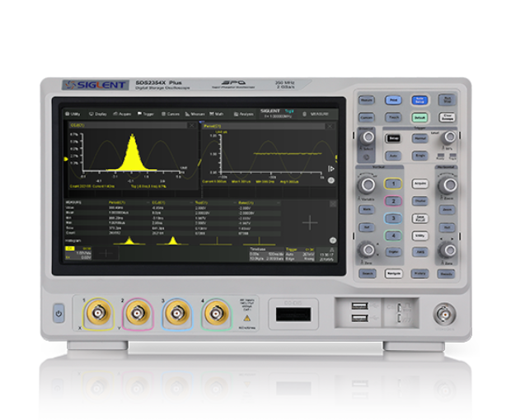Toggle pink channel 2 button
The image size is (511, 420).
click(x=394, y=200)
